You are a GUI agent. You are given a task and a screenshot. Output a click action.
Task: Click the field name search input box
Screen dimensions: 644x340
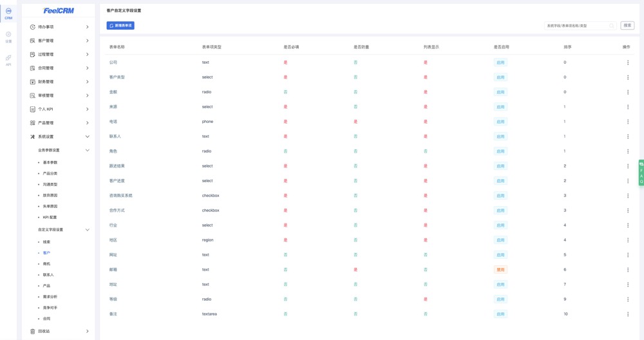tap(578, 26)
